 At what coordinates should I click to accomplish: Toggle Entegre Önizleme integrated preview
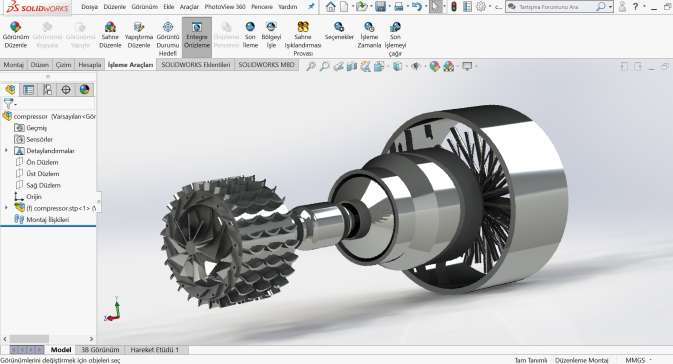197,37
